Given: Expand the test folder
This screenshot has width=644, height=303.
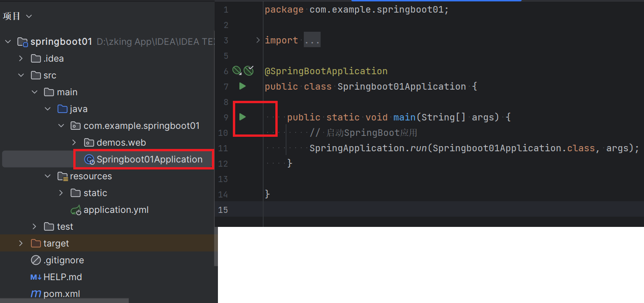Looking at the screenshot, I should (x=34, y=226).
